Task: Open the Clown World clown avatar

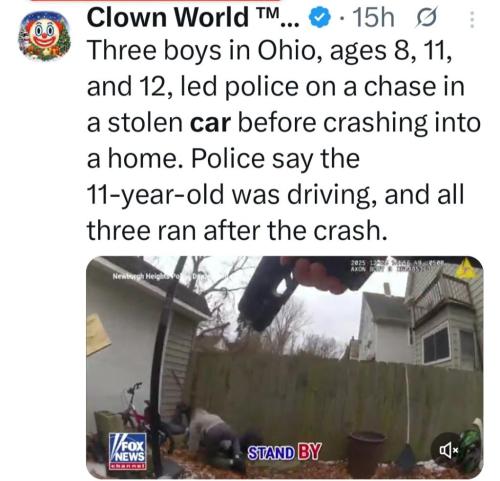Action: pyautogui.click(x=44, y=36)
